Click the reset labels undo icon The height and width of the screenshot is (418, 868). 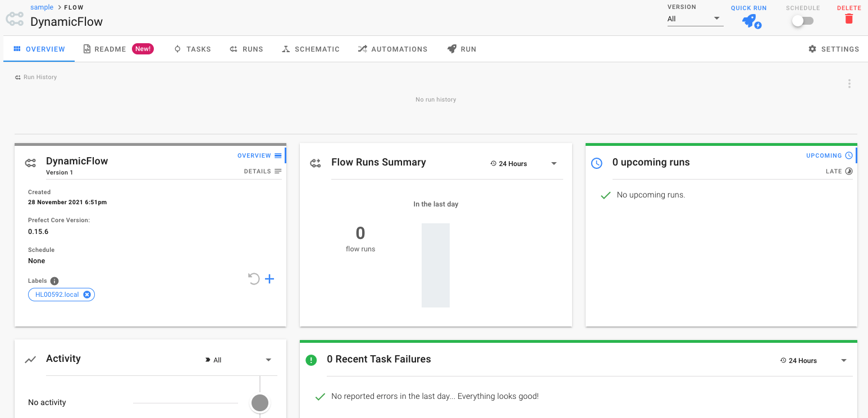click(x=254, y=279)
